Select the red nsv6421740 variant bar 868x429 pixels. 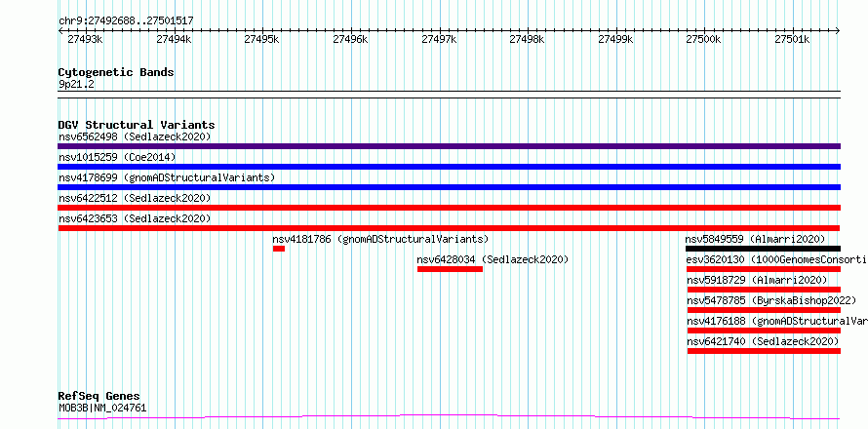click(x=764, y=351)
